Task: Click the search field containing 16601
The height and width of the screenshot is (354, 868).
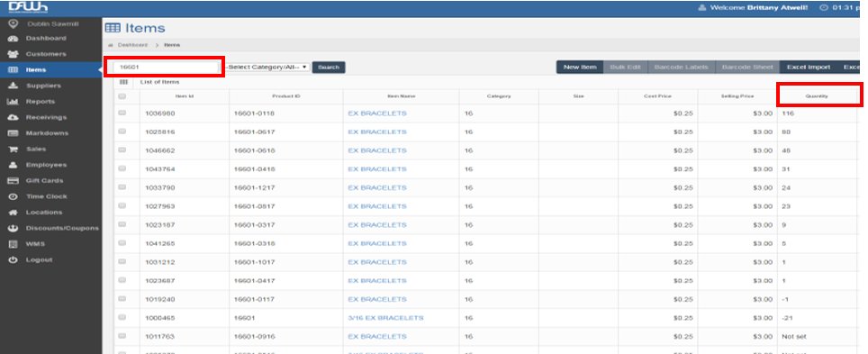Action: [x=166, y=67]
